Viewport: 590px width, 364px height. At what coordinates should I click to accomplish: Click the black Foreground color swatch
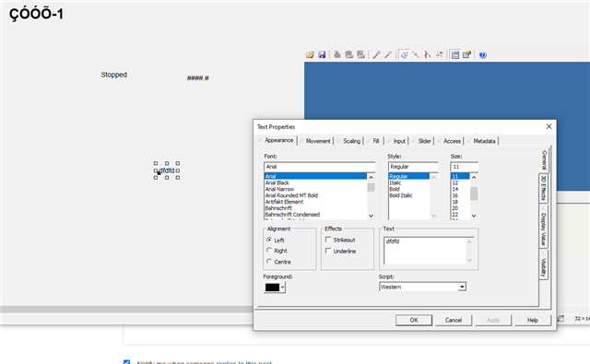click(272, 288)
